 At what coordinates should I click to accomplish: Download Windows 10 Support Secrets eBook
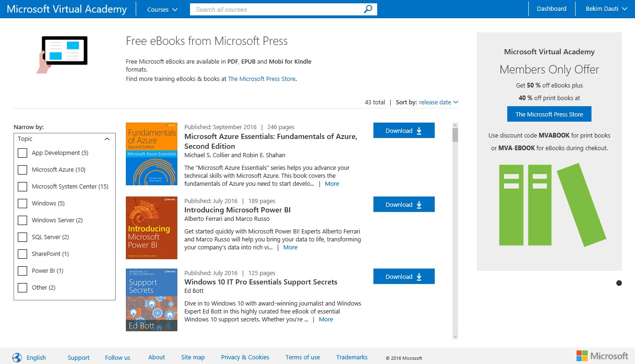[404, 277]
